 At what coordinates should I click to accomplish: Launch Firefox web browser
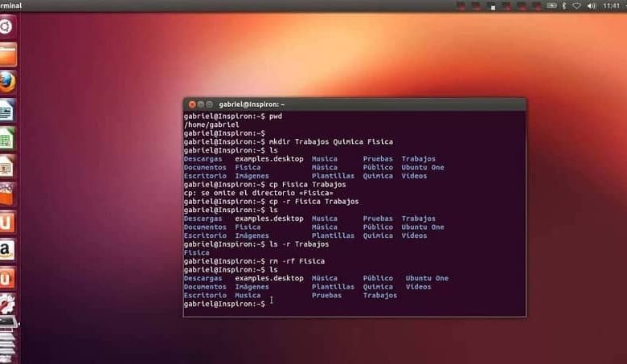7,82
